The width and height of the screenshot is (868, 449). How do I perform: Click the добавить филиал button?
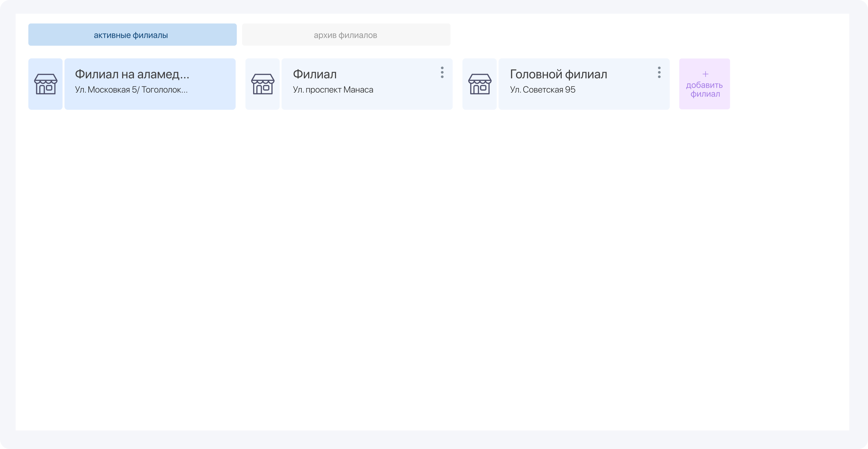pyautogui.click(x=704, y=84)
